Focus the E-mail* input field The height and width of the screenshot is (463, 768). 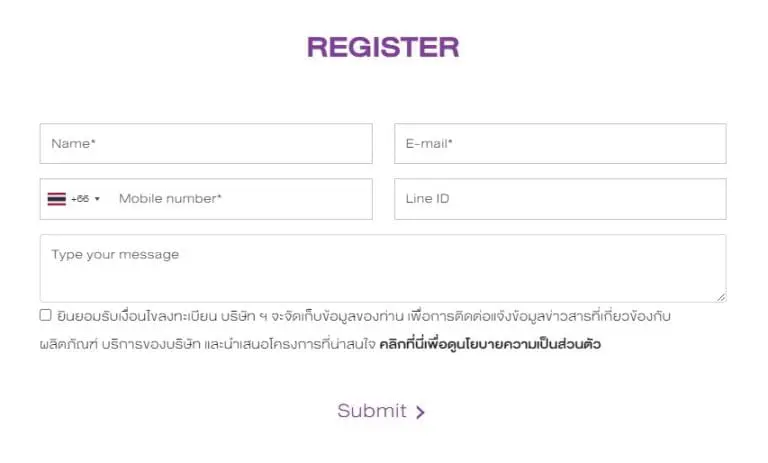click(560, 144)
